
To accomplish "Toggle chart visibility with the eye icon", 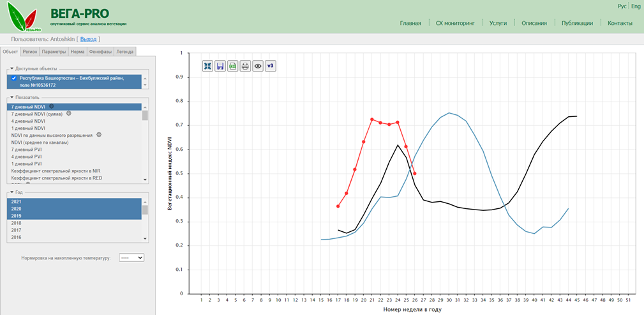I will [x=258, y=66].
